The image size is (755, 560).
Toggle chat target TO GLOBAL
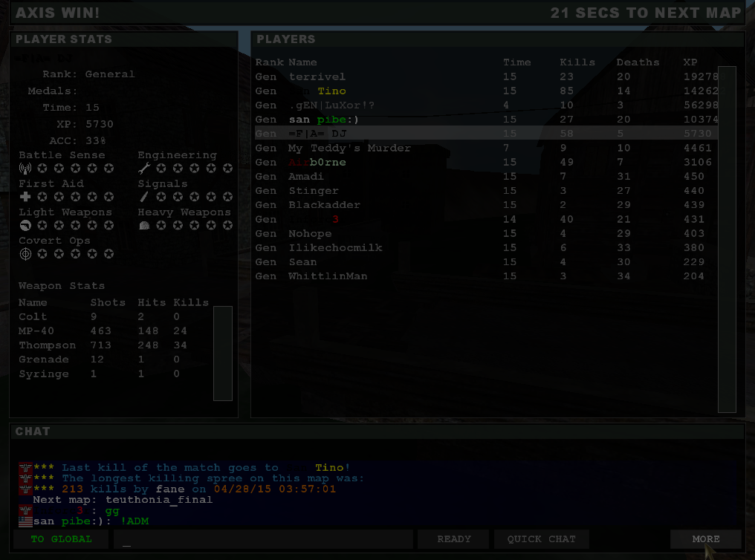click(x=61, y=538)
